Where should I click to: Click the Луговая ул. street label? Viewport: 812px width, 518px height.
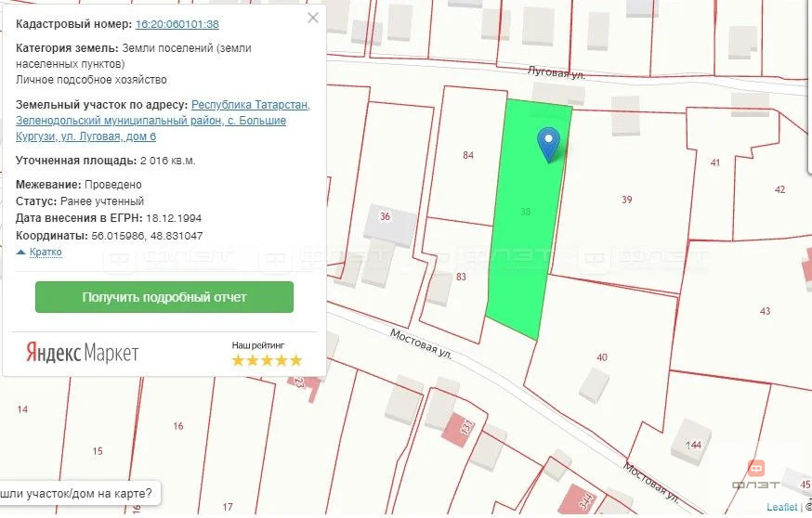557,72
